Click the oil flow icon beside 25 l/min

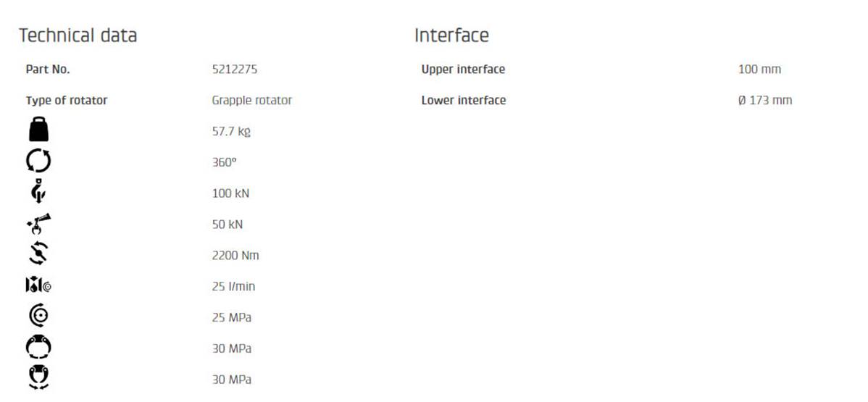point(38,285)
